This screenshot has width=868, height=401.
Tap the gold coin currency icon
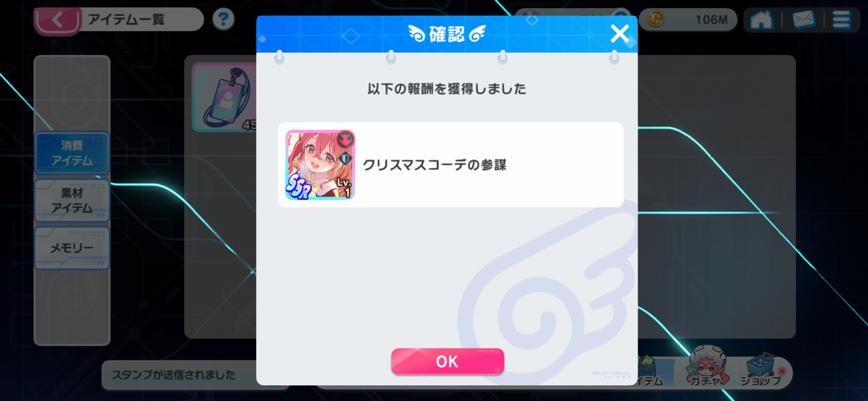click(x=655, y=19)
